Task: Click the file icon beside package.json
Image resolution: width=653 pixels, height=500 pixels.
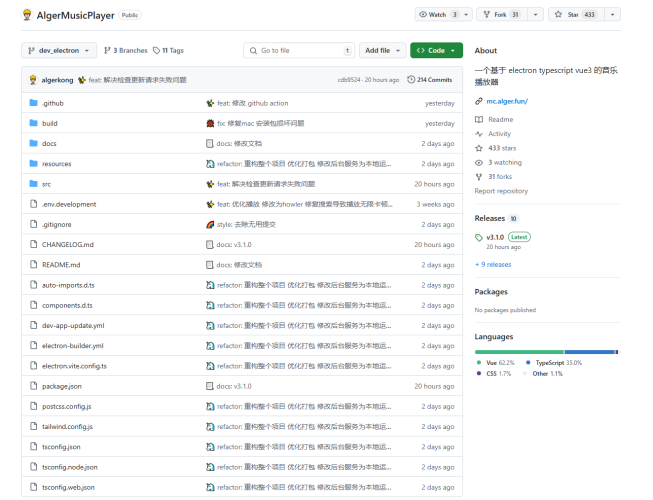Action: click(32, 386)
